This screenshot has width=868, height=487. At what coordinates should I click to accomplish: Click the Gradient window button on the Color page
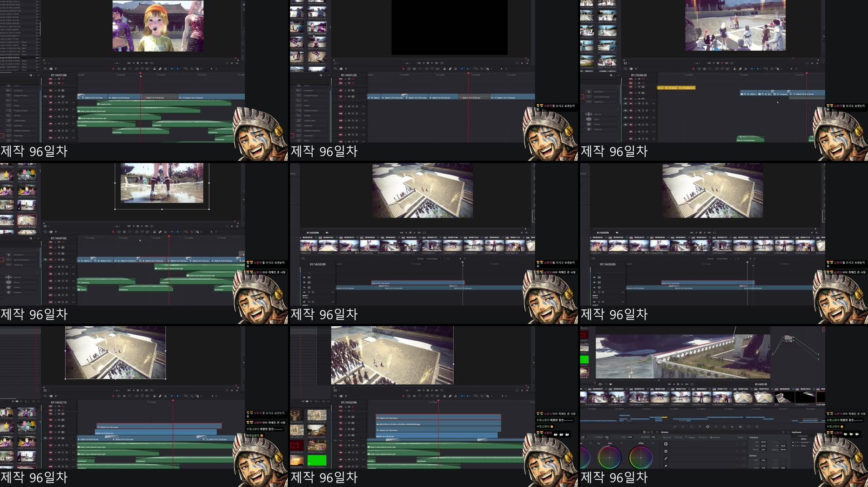pos(715,437)
